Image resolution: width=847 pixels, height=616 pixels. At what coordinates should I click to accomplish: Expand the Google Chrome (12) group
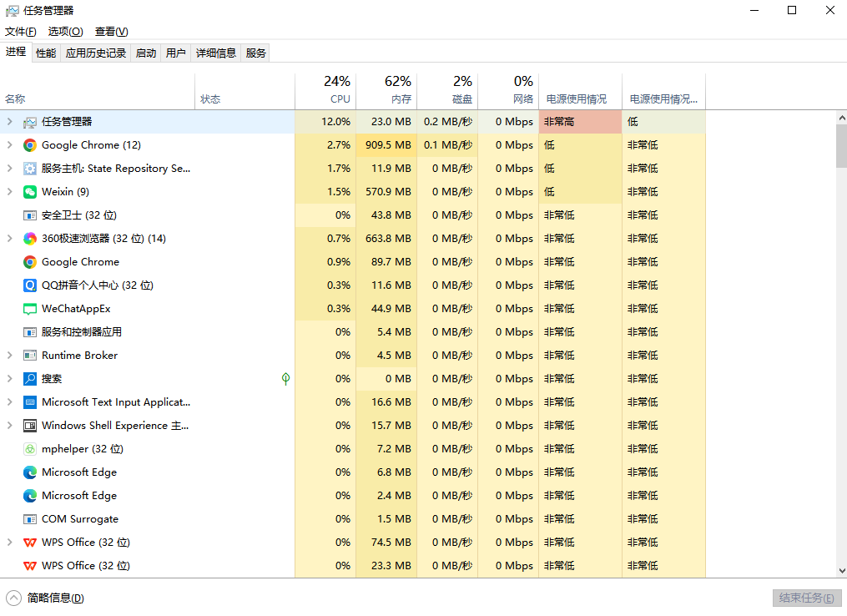click(x=9, y=144)
